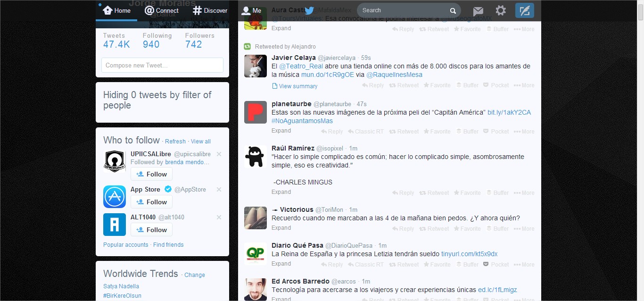The width and height of the screenshot is (644, 301).
Task: Open @Teatro_Real mention
Action: point(301,66)
